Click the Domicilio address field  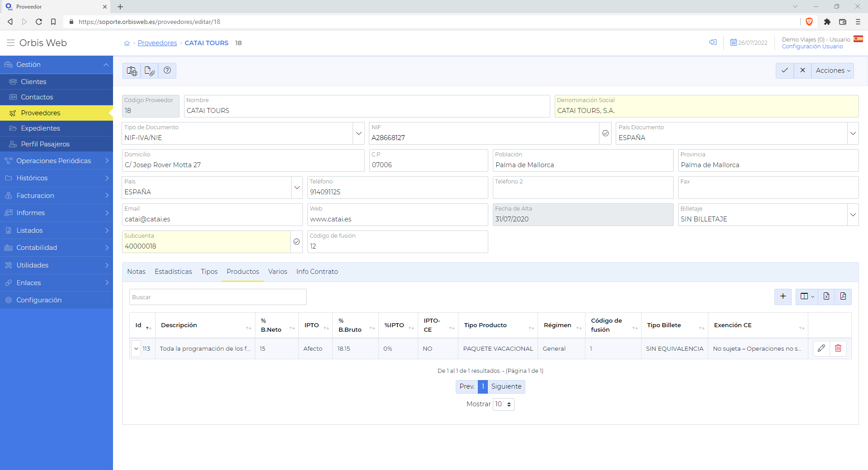point(243,160)
